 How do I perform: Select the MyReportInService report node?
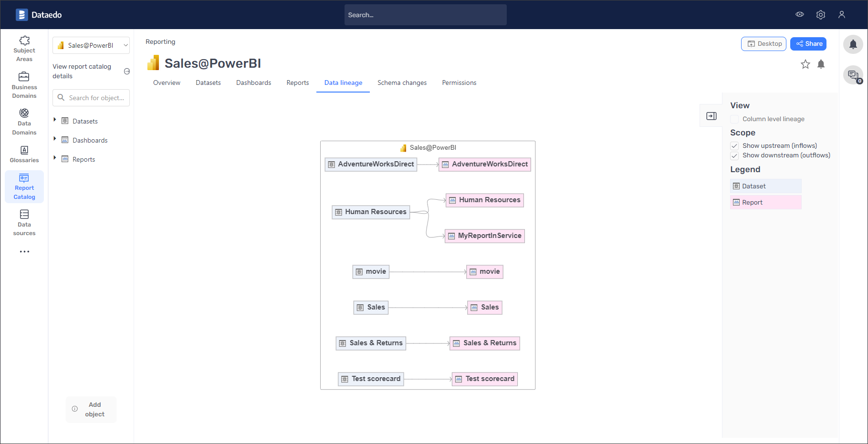(485, 236)
